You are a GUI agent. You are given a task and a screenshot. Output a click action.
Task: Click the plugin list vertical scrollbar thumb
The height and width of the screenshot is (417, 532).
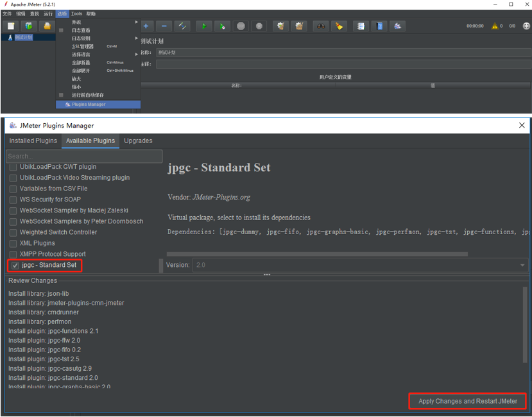tap(161, 266)
